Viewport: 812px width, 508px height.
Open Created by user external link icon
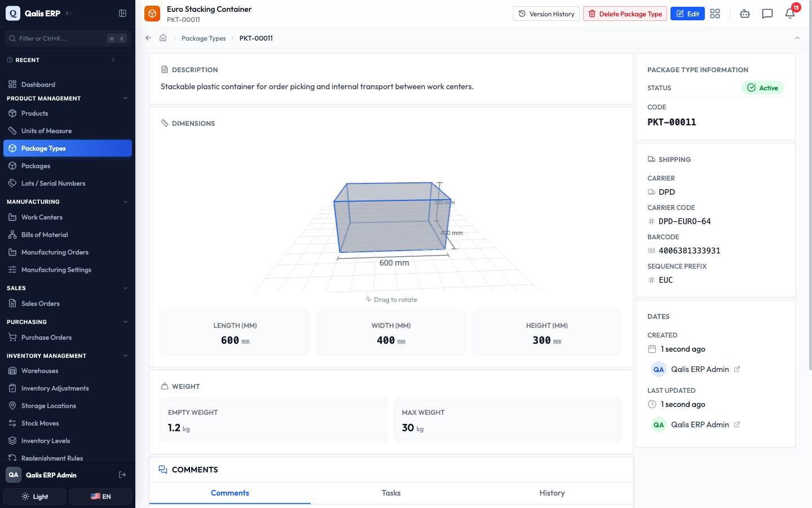point(737,369)
